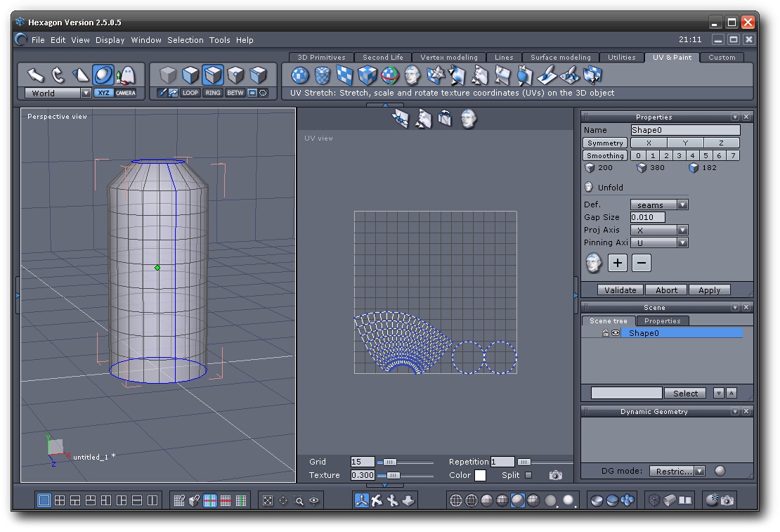Open the Selection menu
This screenshot has height=532, width=780.
(185, 40)
